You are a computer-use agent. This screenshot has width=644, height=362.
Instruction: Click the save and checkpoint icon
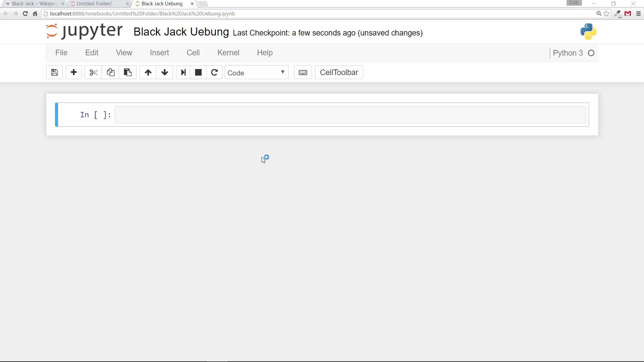coord(54,72)
